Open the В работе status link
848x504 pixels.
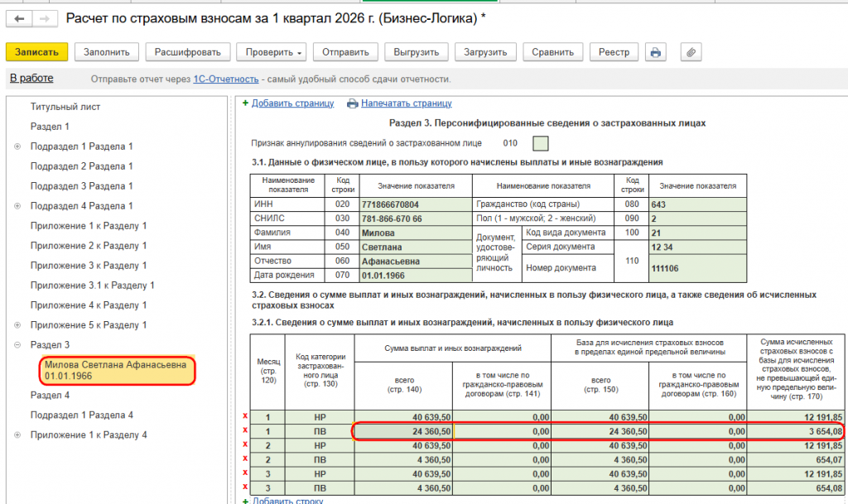(x=31, y=79)
